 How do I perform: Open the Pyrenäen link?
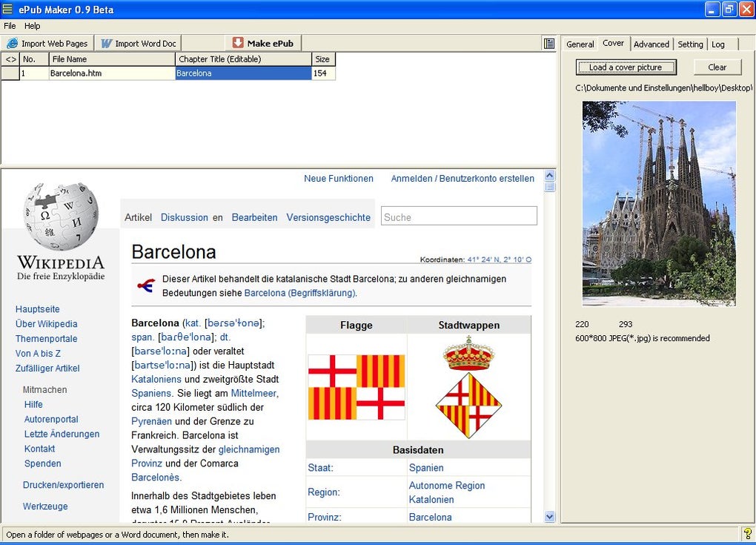(x=151, y=421)
